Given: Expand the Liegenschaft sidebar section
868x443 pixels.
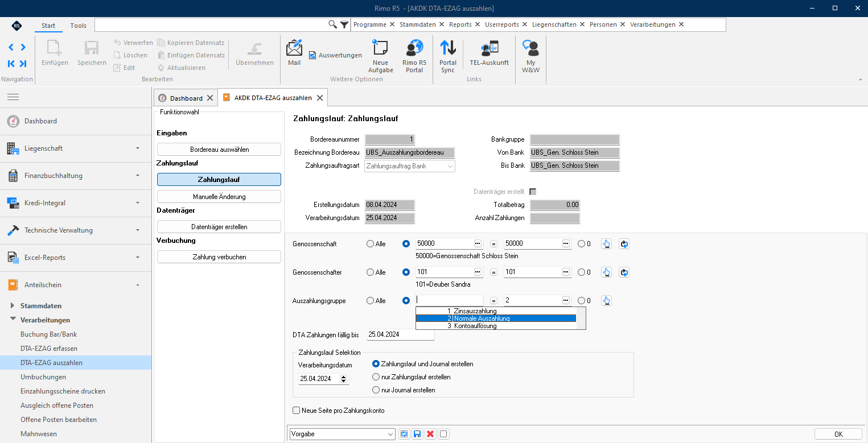Looking at the screenshot, I should 76,148.
